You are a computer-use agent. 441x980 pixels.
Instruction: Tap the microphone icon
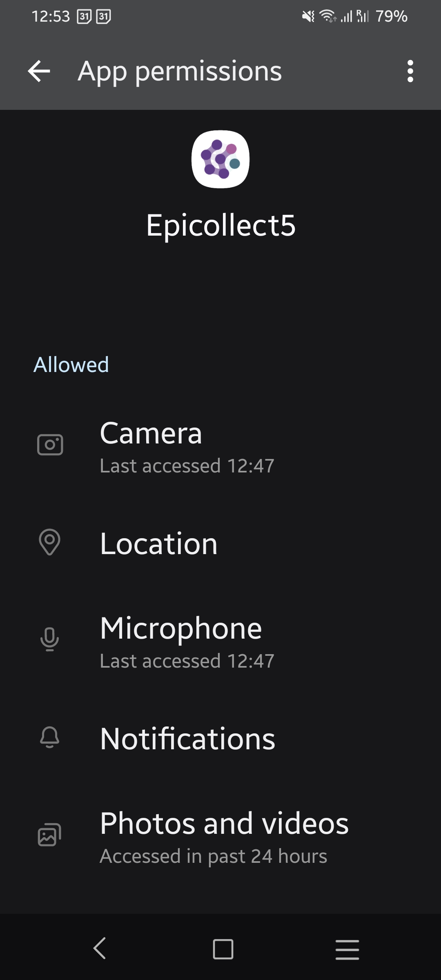[x=50, y=639]
